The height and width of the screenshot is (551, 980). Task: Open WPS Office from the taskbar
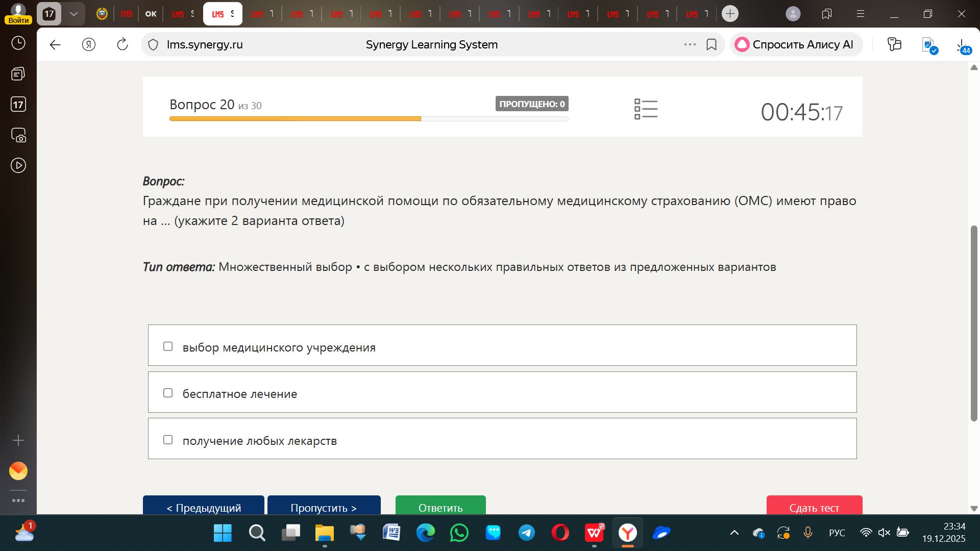(594, 533)
